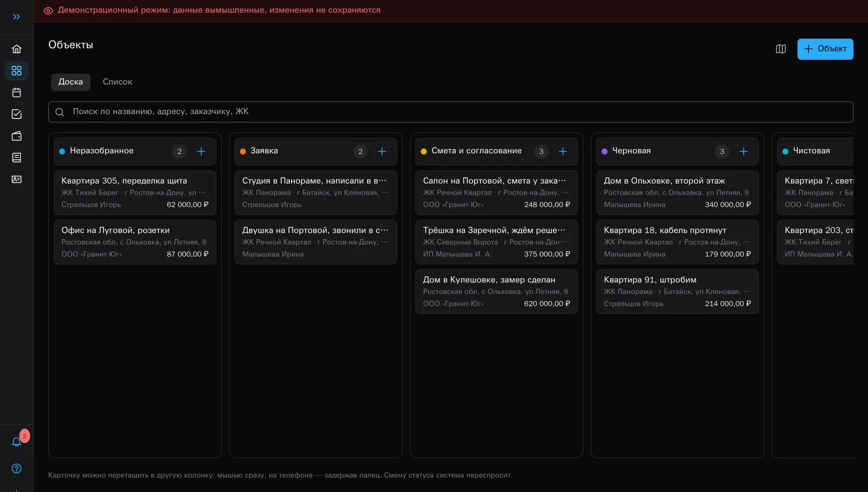Viewport: 868px width, 492px height.
Task: Open the home page icon in sidebar
Action: [x=16, y=49]
